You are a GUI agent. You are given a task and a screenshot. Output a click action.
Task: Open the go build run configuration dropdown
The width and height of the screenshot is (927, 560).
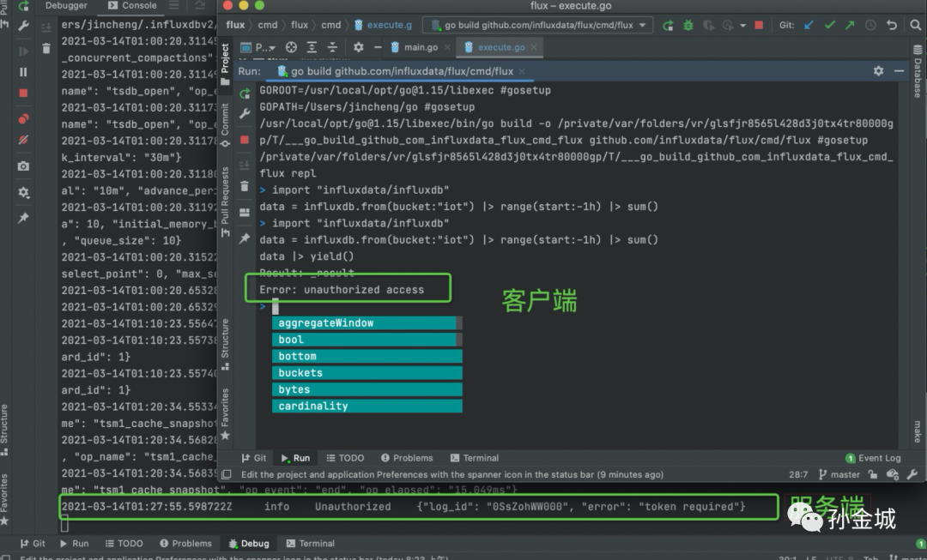pyautogui.click(x=537, y=25)
